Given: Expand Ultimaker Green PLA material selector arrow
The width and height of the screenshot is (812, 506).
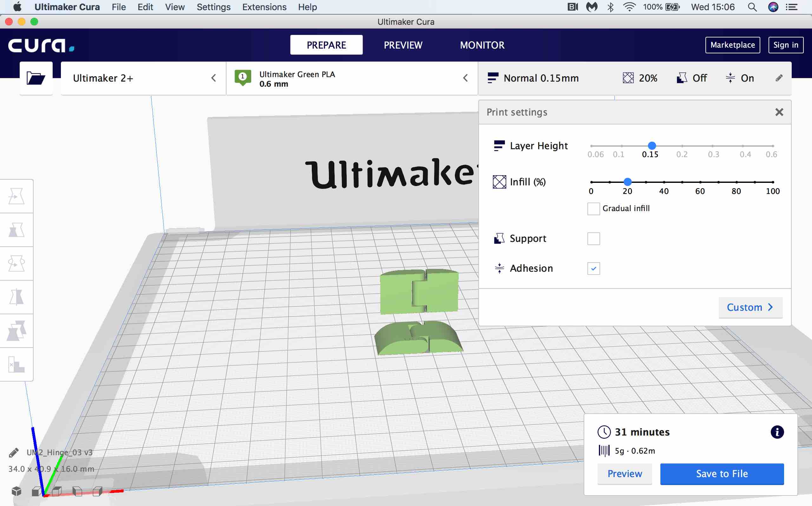Looking at the screenshot, I should coord(465,78).
